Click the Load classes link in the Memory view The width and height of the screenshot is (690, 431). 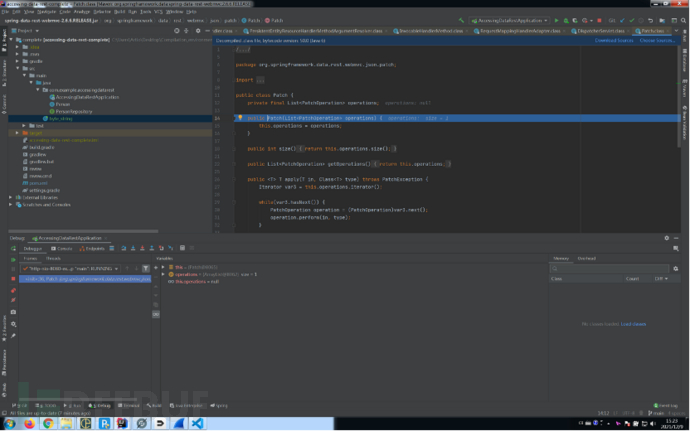tap(633, 324)
